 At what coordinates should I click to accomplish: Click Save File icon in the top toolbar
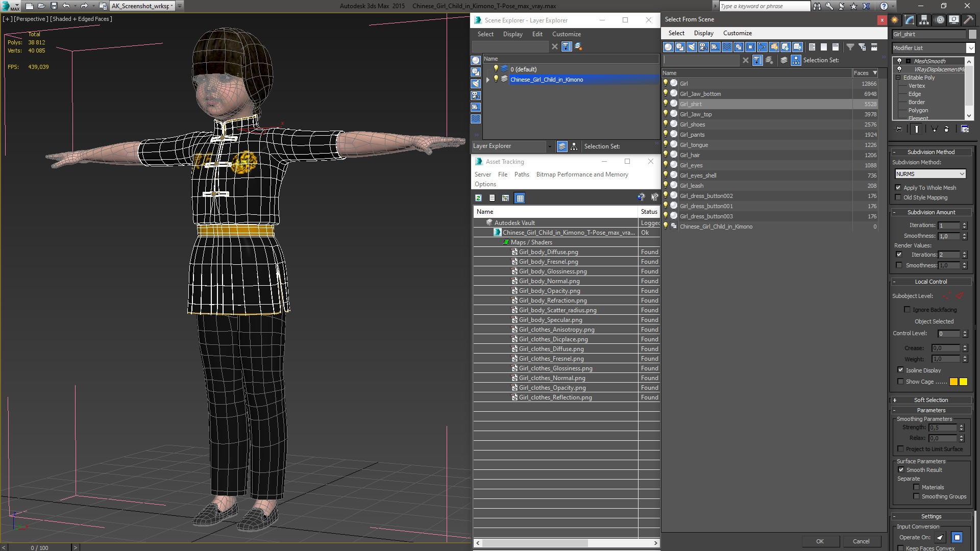tap(54, 6)
